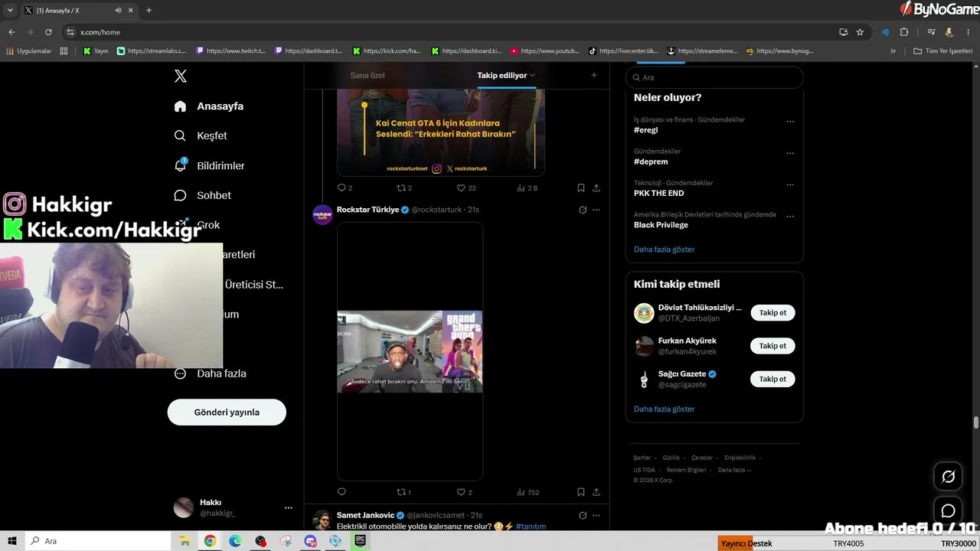The height and width of the screenshot is (551, 980).
Task: Play the GTA video in Rockstar Türkiye post
Action: pyautogui.click(x=410, y=351)
